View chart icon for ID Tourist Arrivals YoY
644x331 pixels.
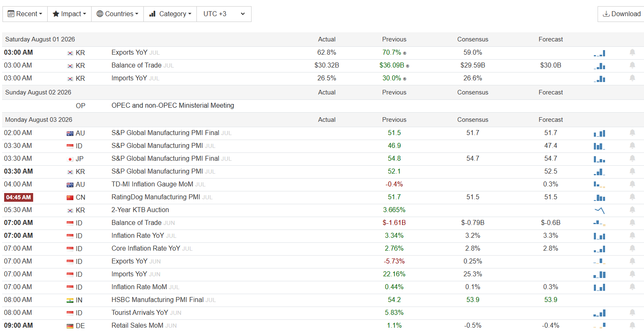[599, 313]
